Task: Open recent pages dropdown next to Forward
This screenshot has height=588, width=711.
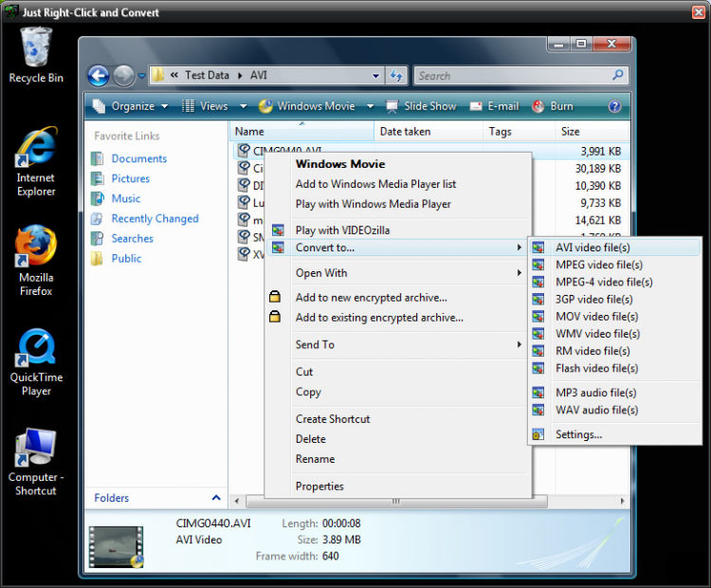Action: pos(141,76)
